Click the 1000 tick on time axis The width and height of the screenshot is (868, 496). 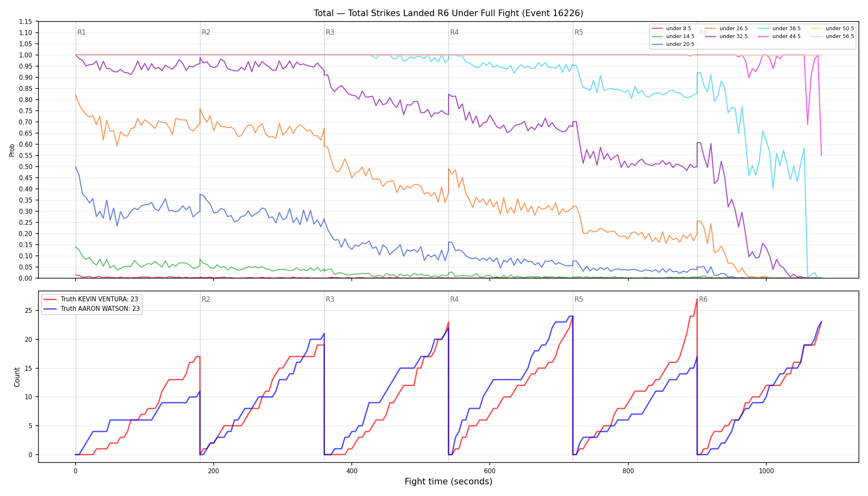tap(766, 471)
